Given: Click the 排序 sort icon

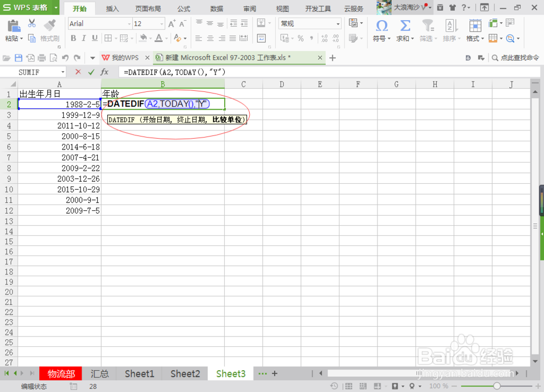Looking at the screenshot, I should [450, 26].
